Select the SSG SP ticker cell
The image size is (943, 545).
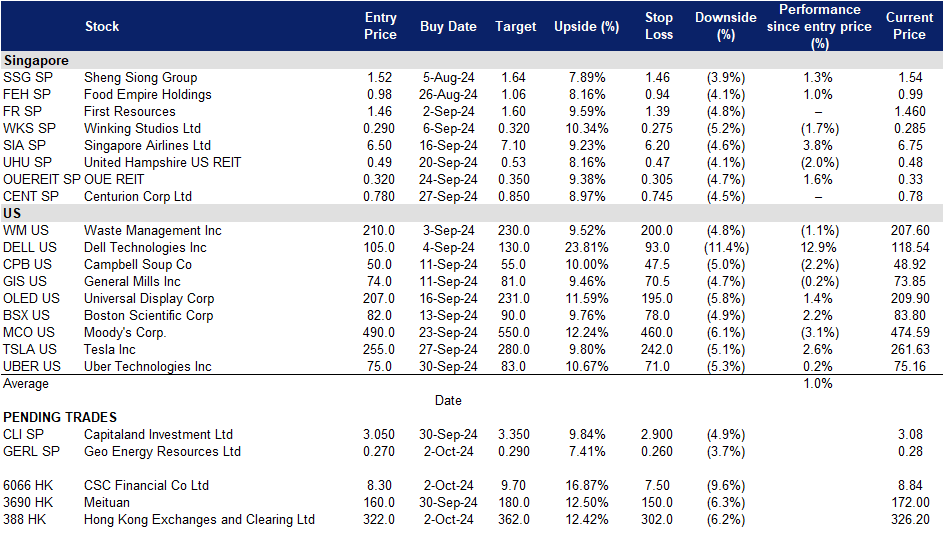click(x=28, y=78)
